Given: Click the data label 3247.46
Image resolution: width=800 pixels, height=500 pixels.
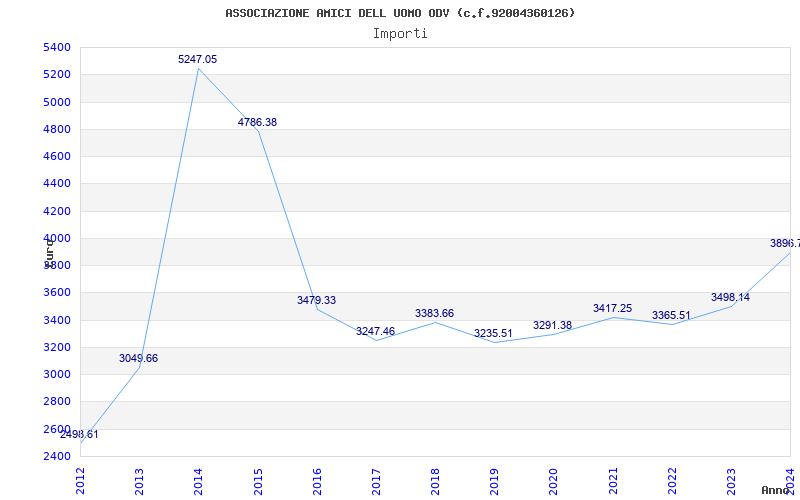Looking at the screenshot, I should (x=376, y=332).
